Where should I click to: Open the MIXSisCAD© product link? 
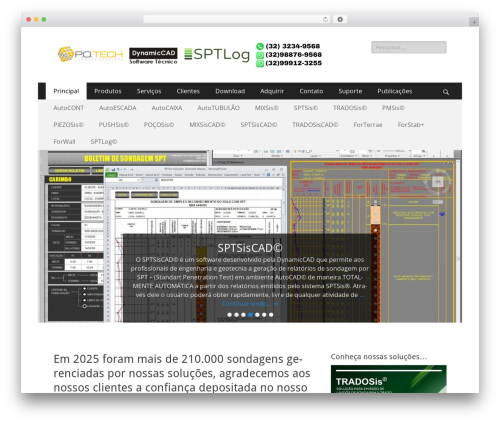coord(207,125)
